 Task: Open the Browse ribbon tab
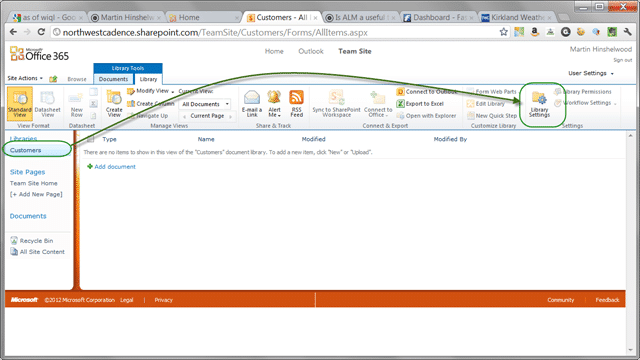[x=77, y=79]
